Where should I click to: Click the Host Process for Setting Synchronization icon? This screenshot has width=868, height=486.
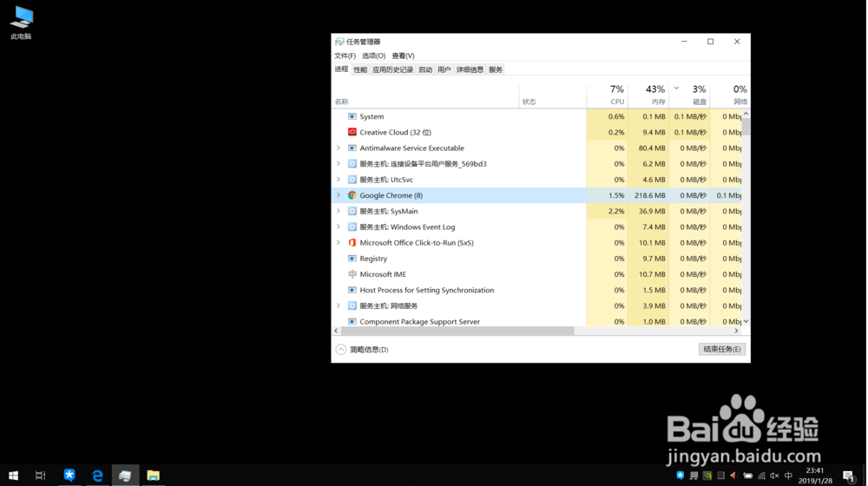pos(352,290)
